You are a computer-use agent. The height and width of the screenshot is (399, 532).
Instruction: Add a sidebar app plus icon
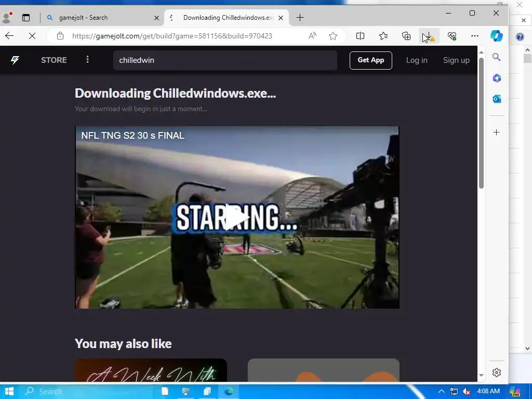point(496,132)
